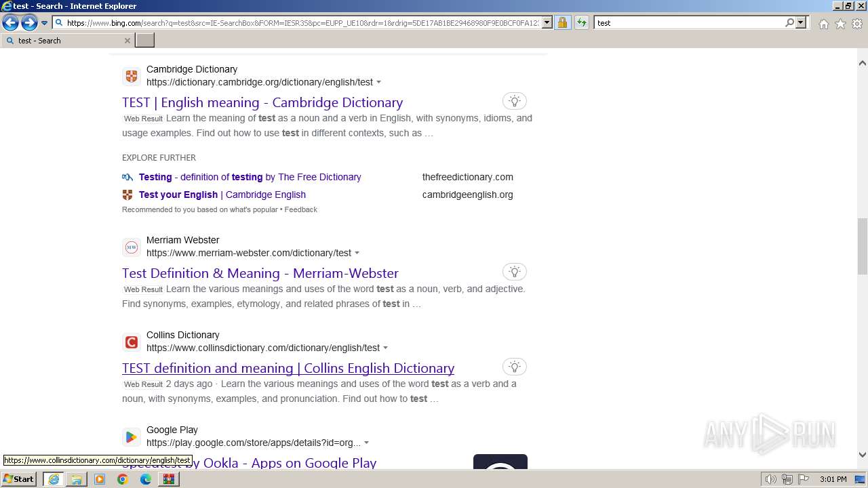
Task: Launch Edge from the taskbar
Action: point(145,479)
